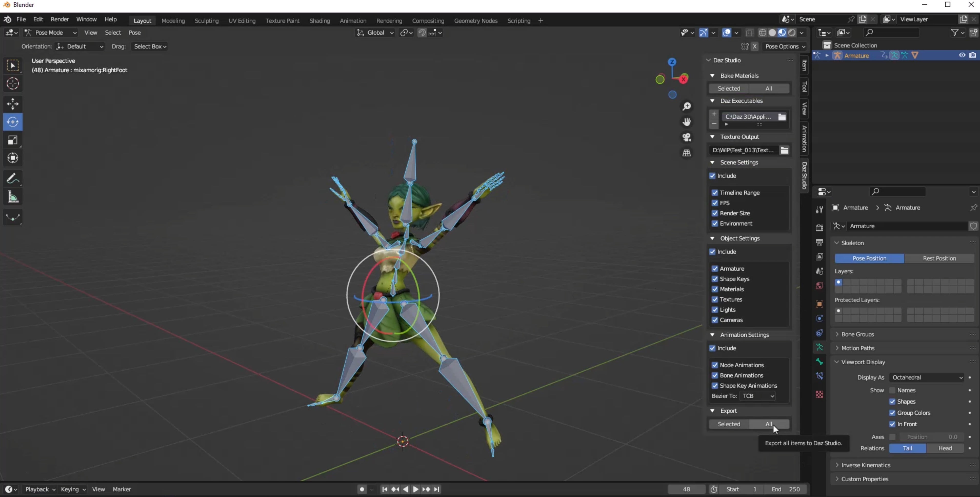Viewport: 980px width, 497px height.
Task: Open the Render menu in the top bar
Action: pyautogui.click(x=59, y=20)
